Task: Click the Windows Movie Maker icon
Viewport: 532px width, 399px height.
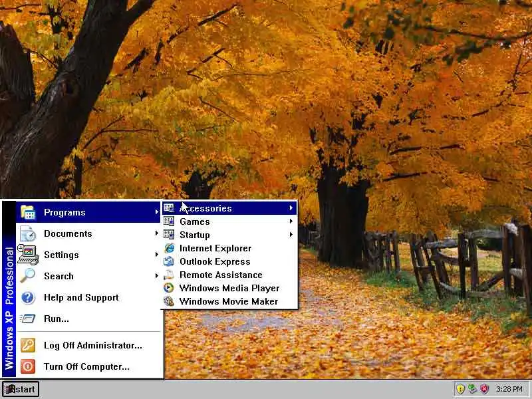Action: pyautogui.click(x=169, y=301)
